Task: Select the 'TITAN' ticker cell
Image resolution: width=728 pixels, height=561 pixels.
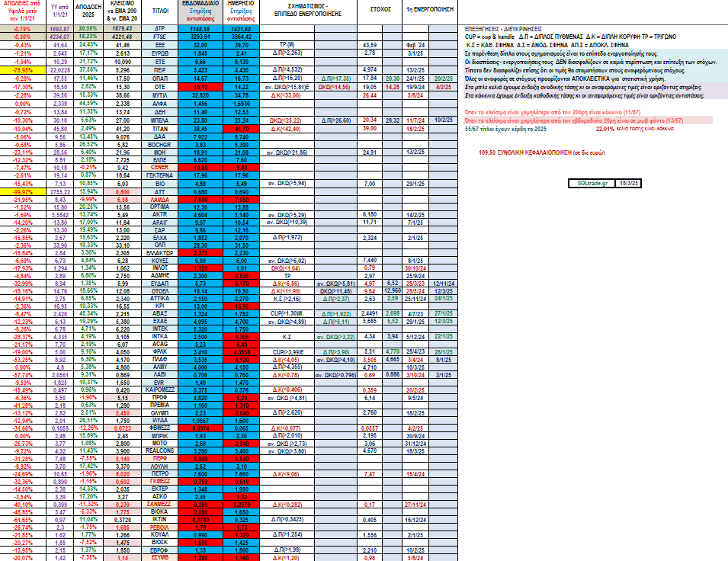Action: [x=160, y=129]
